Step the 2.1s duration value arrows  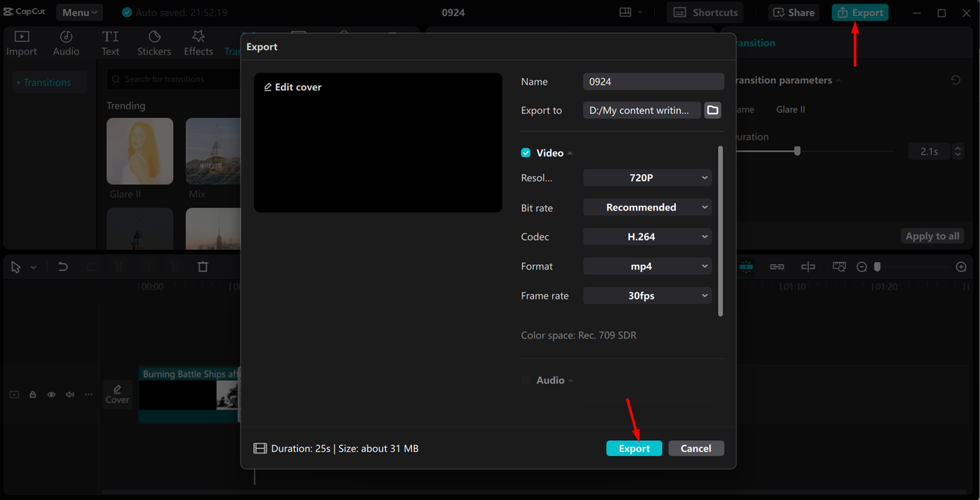point(957,152)
